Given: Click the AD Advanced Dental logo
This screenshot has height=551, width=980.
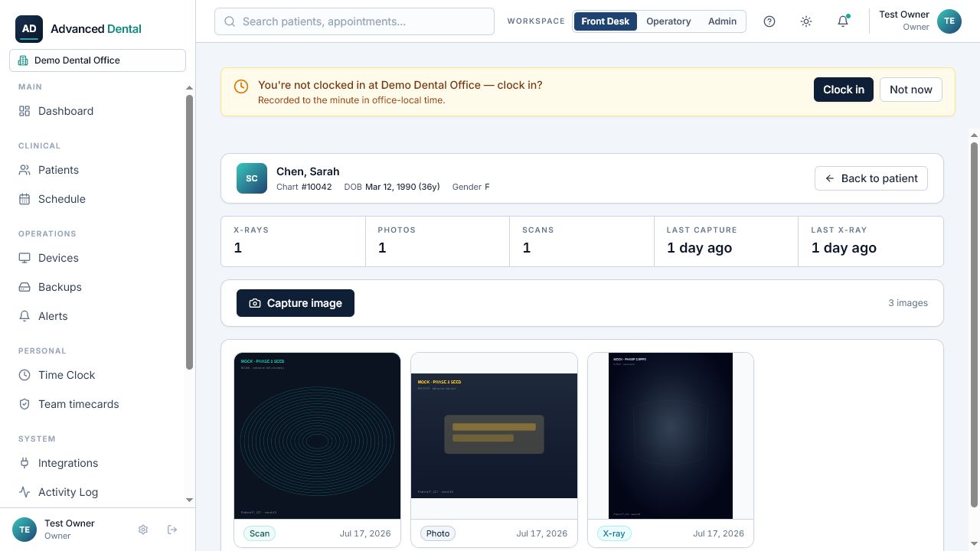Looking at the screenshot, I should click(78, 28).
